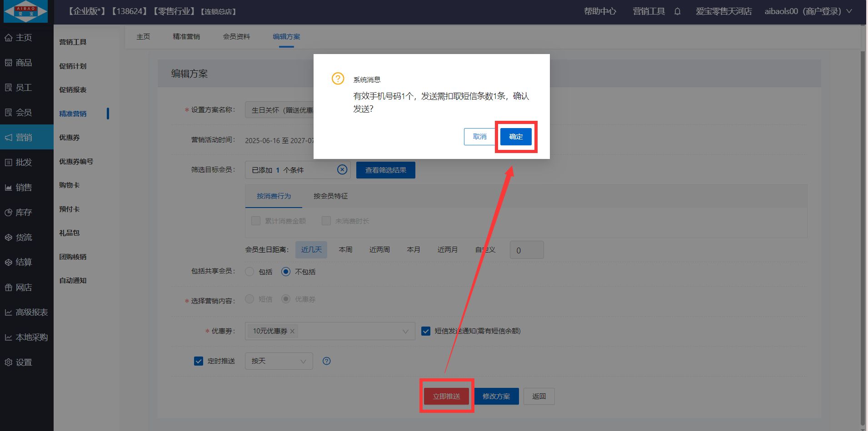Open 网店 online store icon in sidebar

(x=9, y=287)
